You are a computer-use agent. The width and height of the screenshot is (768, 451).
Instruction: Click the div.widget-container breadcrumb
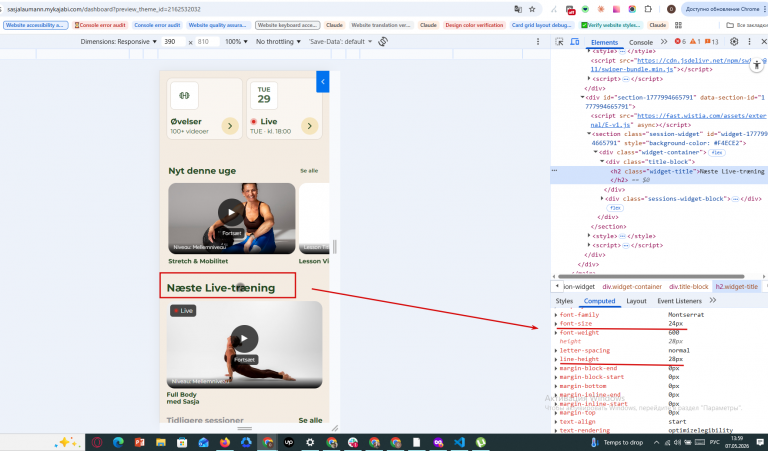[632, 286]
